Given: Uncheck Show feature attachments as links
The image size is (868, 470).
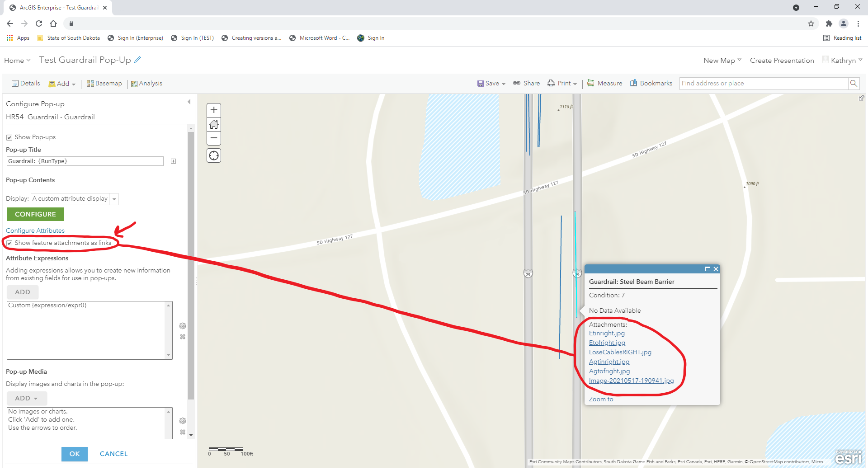Looking at the screenshot, I should (x=9, y=243).
